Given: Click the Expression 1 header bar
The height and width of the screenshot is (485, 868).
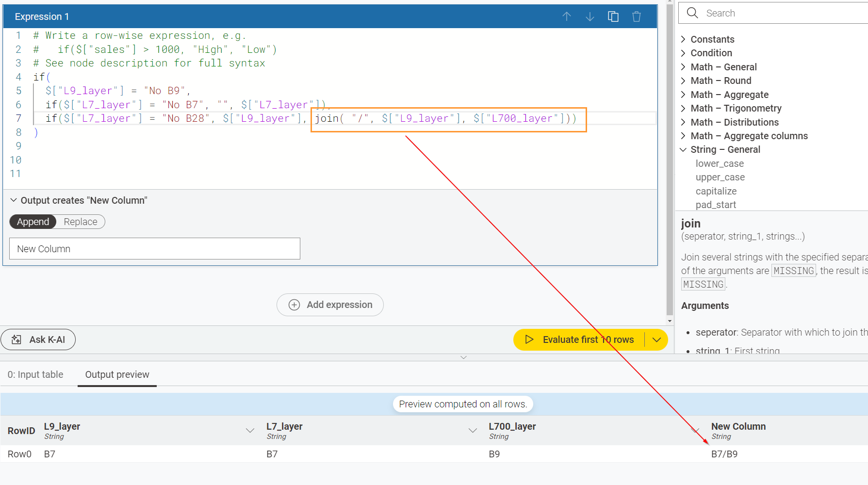Looking at the screenshot, I should (330, 16).
